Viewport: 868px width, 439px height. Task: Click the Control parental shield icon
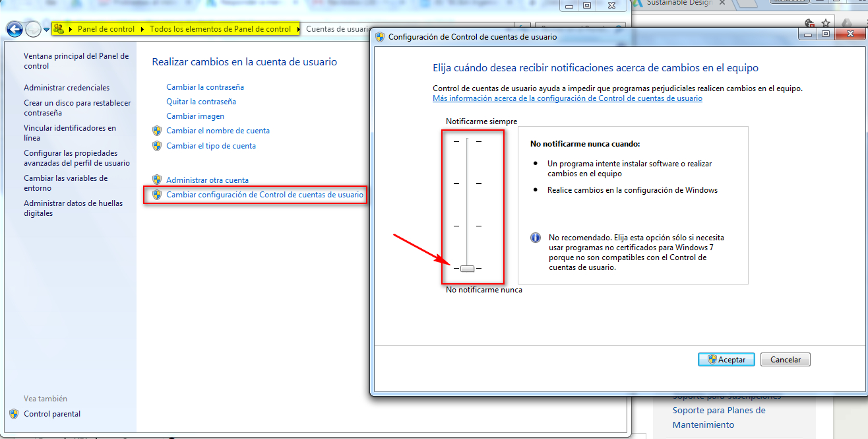pos(15,414)
